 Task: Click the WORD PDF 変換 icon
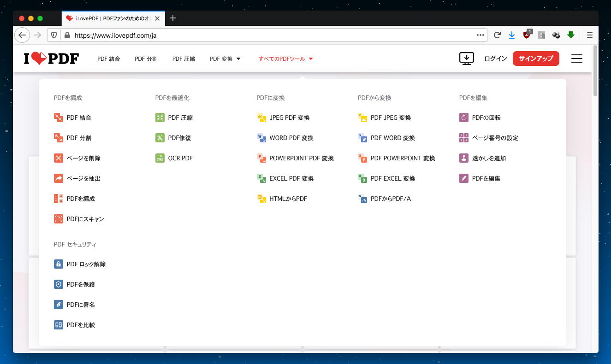pyautogui.click(x=261, y=138)
